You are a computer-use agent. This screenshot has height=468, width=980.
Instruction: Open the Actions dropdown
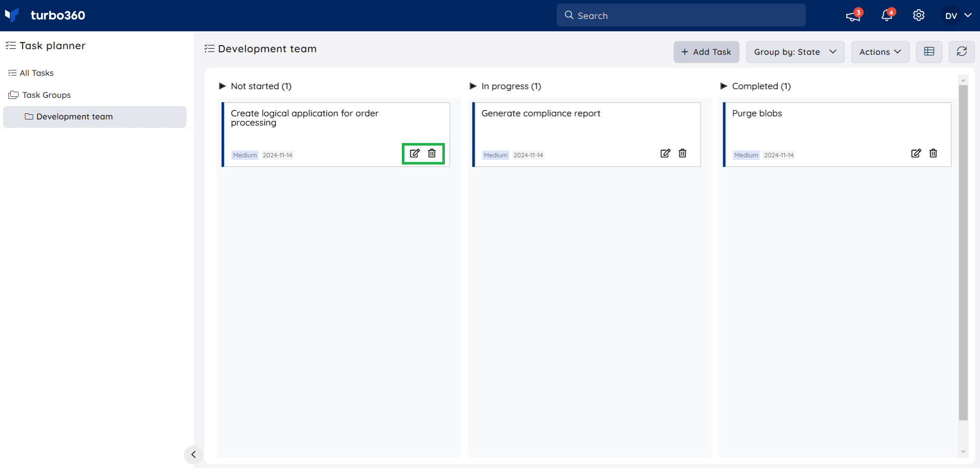[880, 52]
